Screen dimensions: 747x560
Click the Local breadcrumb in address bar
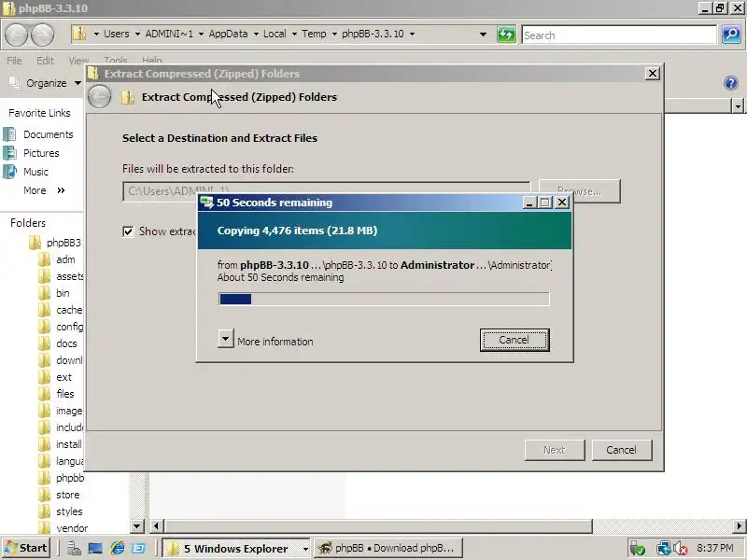click(275, 34)
